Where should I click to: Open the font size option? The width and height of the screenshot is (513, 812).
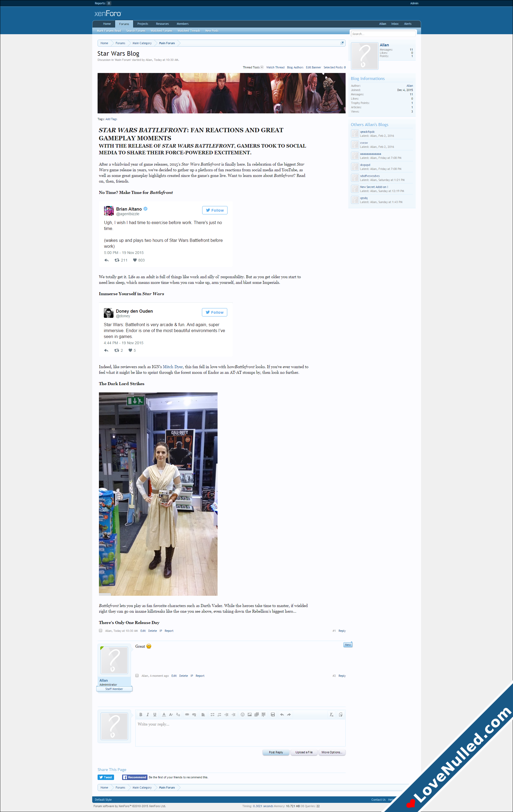click(x=171, y=715)
